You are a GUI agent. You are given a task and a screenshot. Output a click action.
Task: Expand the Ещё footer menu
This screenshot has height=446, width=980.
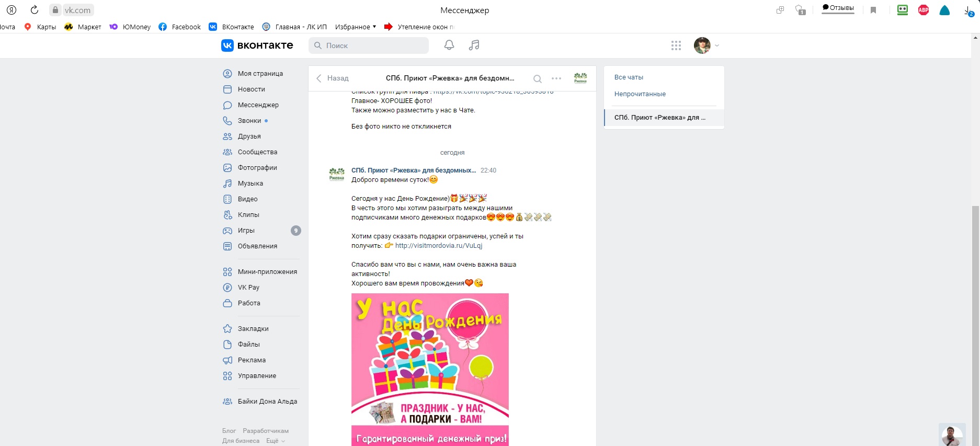click(276, 441)
